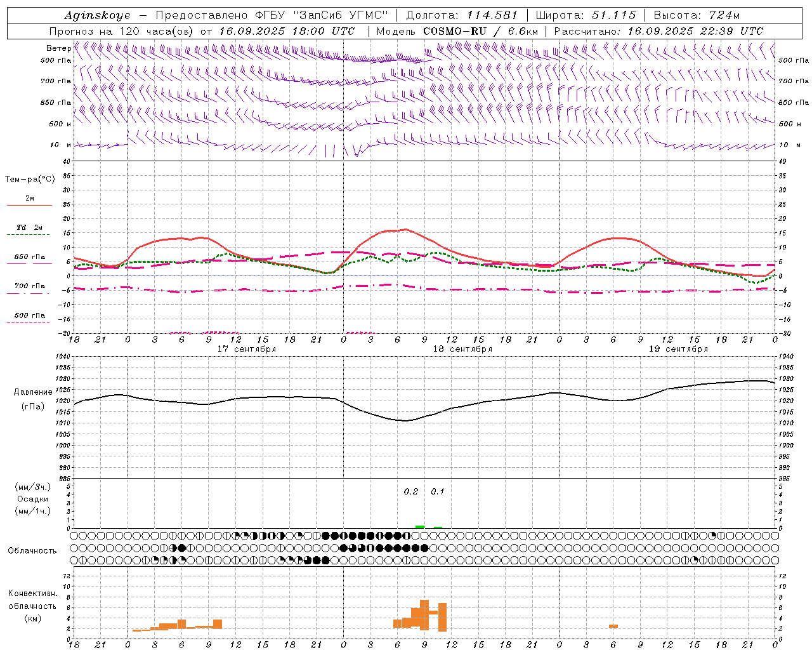Click the small convective bar on 19 сентября
The width and height of the screenshot is (812, 650).
[x=613, y=627]
